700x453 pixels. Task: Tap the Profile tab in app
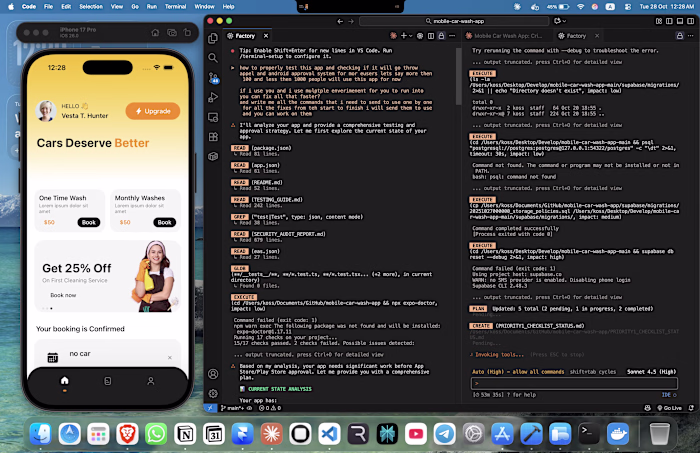tap(151, 381)
